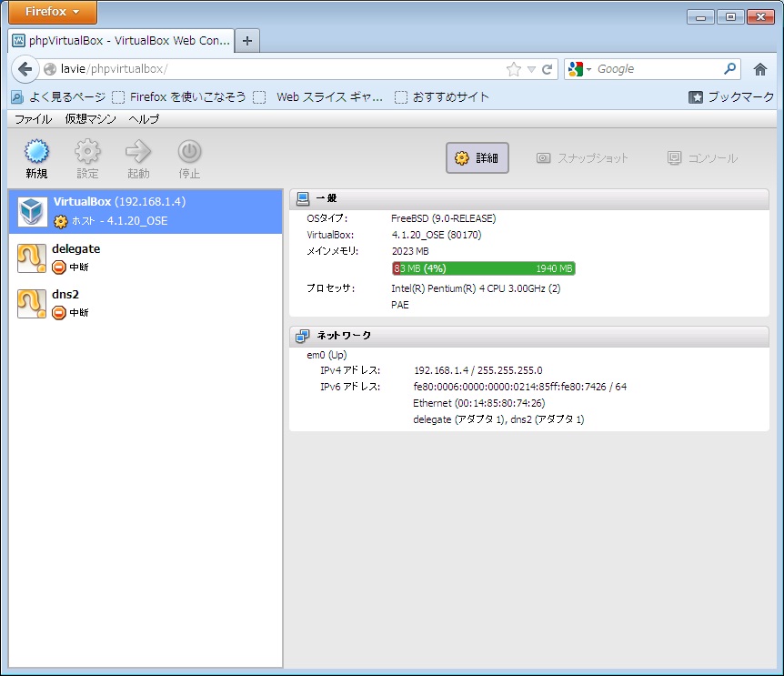Open a new browser tab

247,41
